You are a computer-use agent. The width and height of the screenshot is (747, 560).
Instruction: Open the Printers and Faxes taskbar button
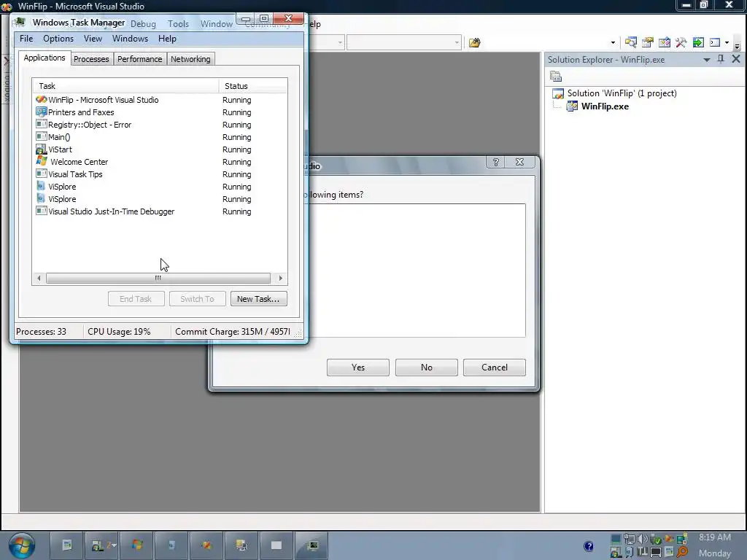click(x=241, y=545)
